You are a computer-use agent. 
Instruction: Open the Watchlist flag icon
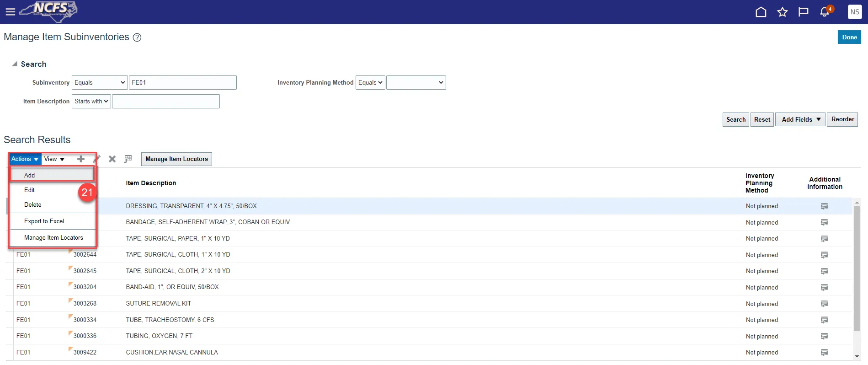[x=803, y=12]
